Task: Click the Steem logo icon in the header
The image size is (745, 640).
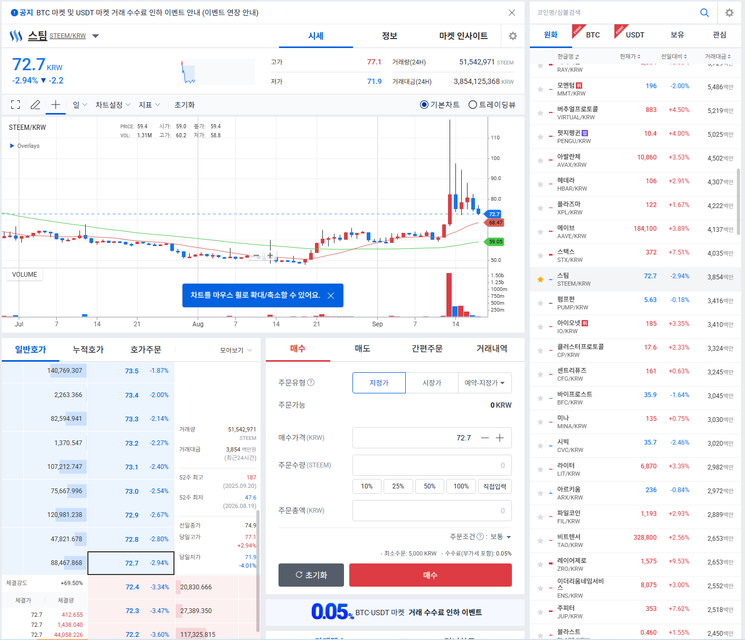Action: 16,36
